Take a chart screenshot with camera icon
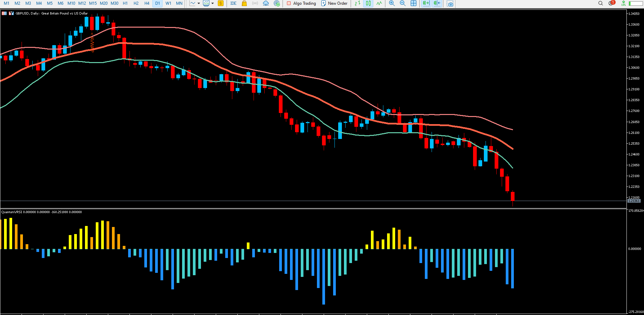The width and height of the screenshot is (644, 315). point(450,3)
